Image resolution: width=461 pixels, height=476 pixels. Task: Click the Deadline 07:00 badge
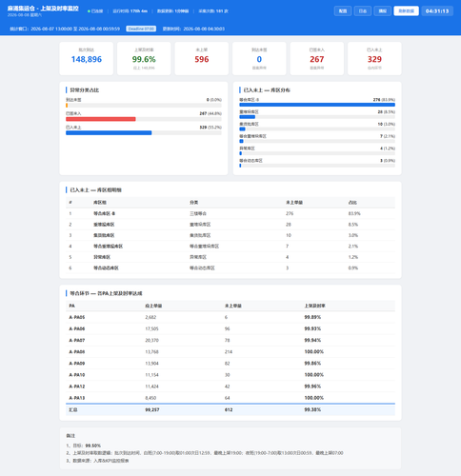141,29
